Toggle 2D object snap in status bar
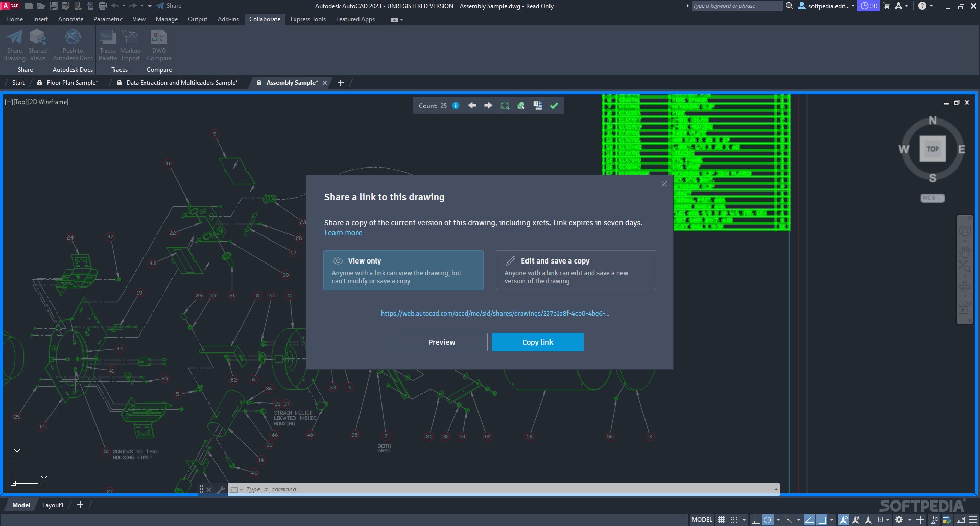The height and width of the screenshot is (526, 980). (x=822, y=520)
